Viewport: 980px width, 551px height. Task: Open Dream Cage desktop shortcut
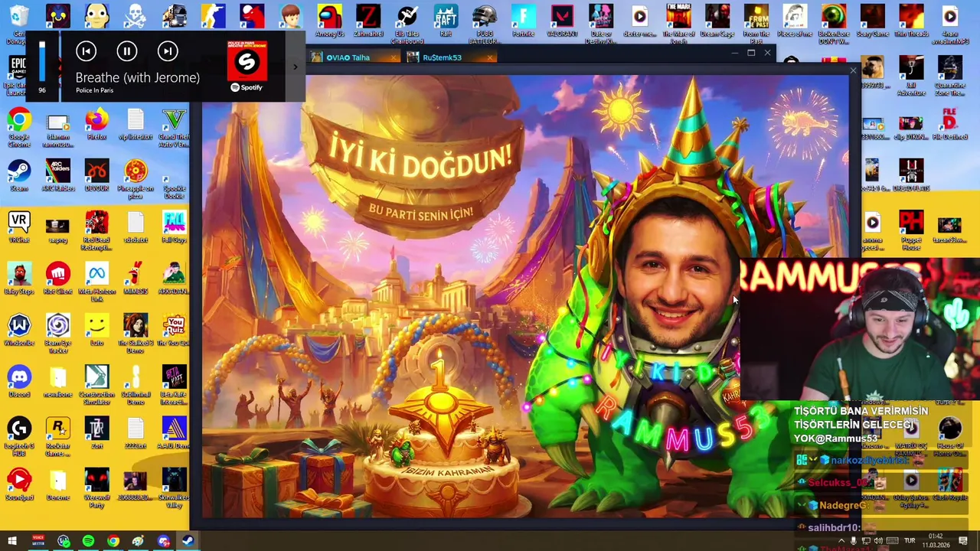(x=717, y=21)
